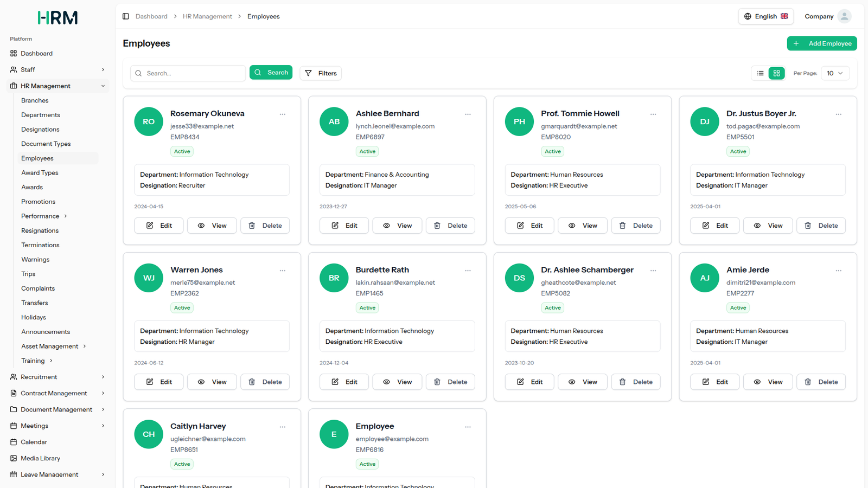Edit Amie Jerde's record
The height and width of the screenshot is (488, 868).
point(714,382)
